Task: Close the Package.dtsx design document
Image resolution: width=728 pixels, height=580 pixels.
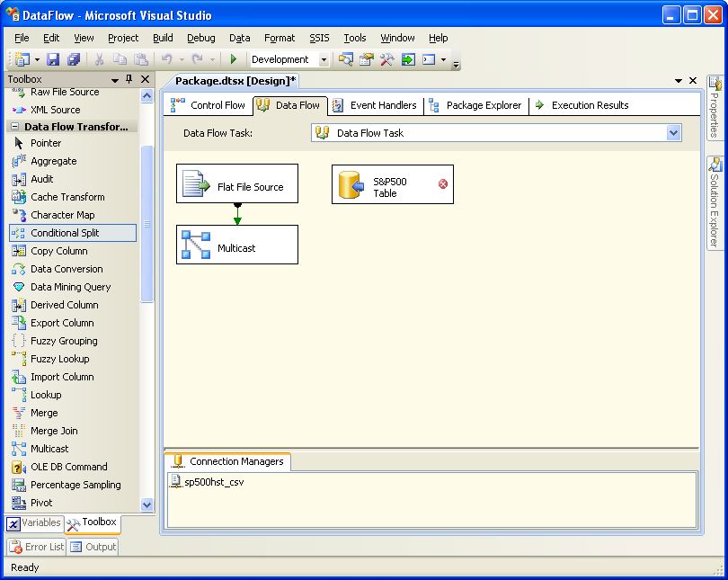Action: coord(693,81)
